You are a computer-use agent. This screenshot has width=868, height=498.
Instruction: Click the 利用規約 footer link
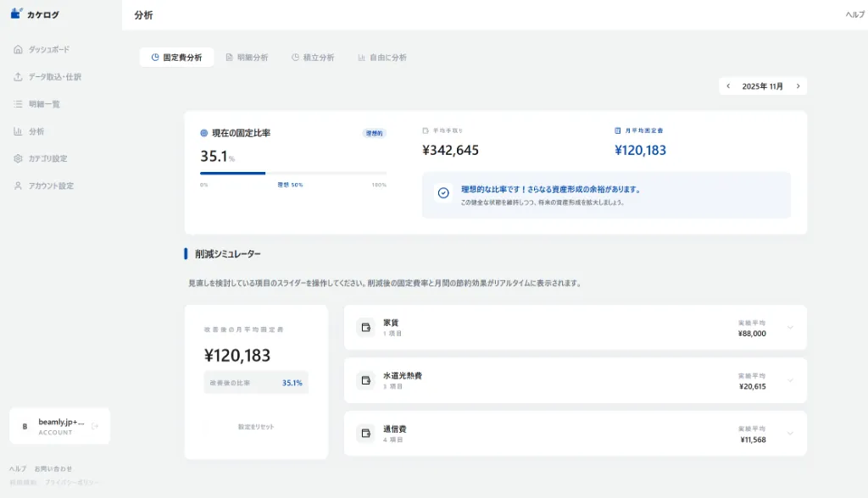(x=23, y=483)
